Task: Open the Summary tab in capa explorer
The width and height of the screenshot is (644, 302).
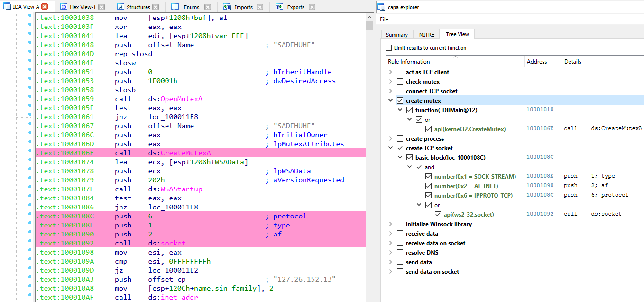Action: (x=396, y=35)
